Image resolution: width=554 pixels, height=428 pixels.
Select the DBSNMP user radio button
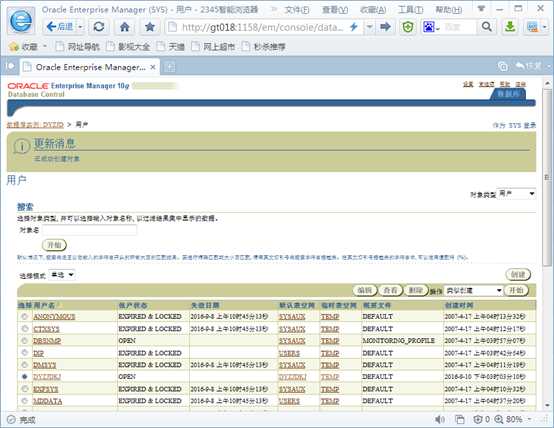pyautogui.click(x=24, y=341)
